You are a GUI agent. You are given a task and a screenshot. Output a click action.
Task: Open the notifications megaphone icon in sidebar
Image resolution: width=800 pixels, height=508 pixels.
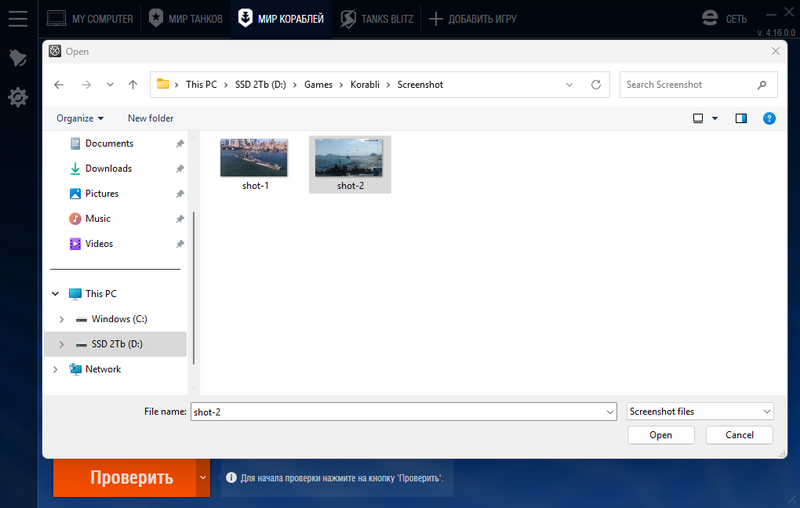pyautogui.click(x=18, y=58)
